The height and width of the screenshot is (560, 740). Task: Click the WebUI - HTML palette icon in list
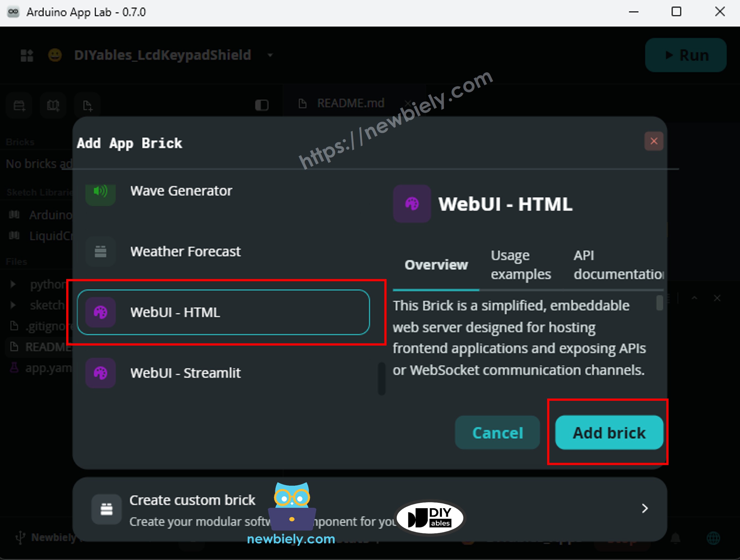pyautogui.click(x=100, y=312)
